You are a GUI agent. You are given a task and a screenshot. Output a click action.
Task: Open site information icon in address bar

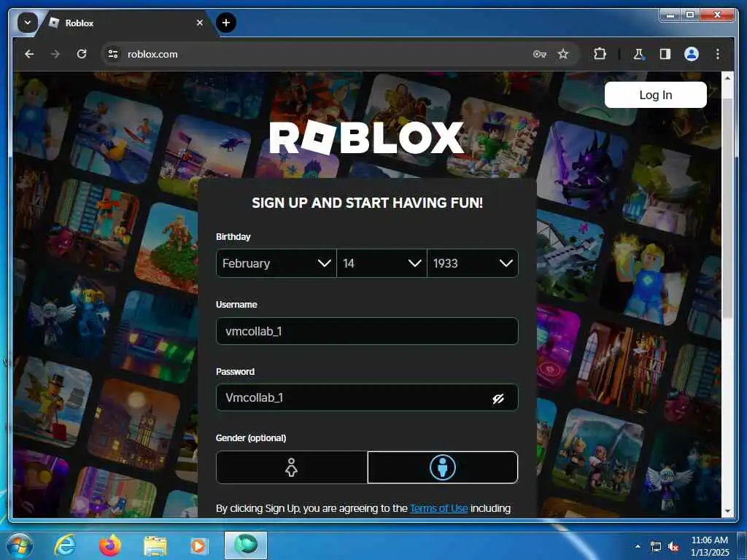click(113, 54)
